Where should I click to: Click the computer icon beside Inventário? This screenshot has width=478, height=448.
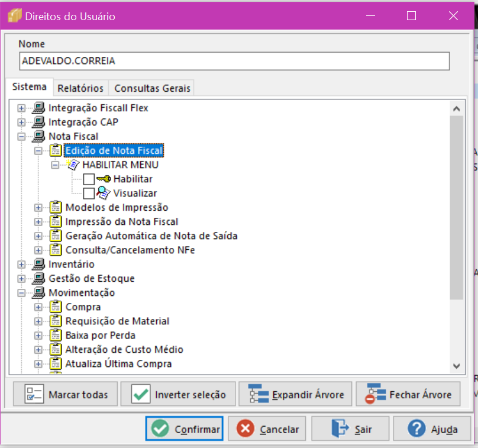point(38,264)
